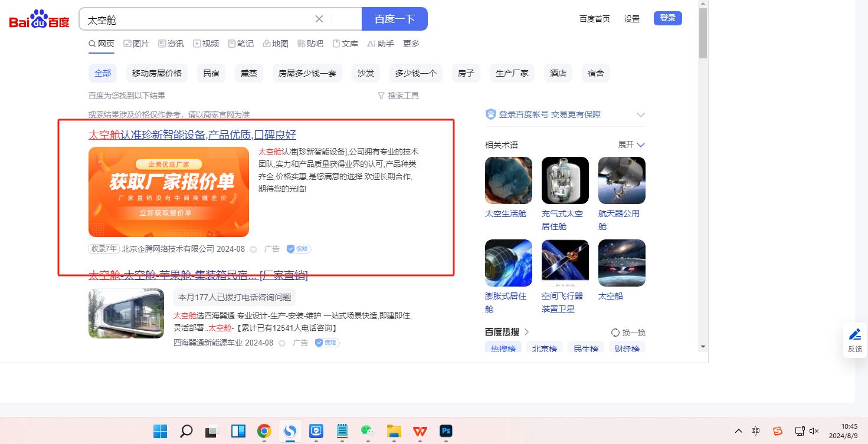The image size is (868, 444).
Task: Open the 反馈 feedback pencil button
Action: 855,340
